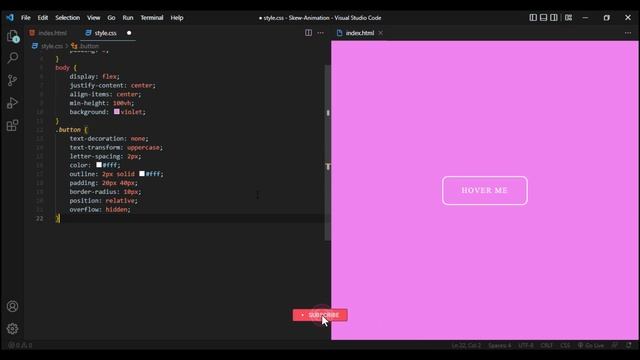Click the #fff swatch on color line
This screenshot has width=640, height=360.
tap(99, 165)
